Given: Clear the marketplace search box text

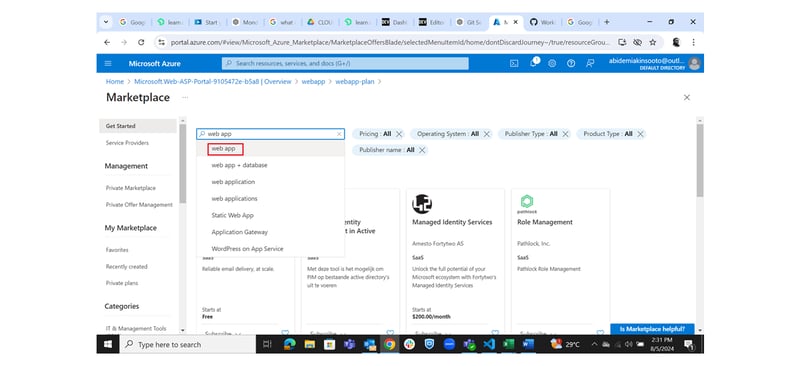Looking at the screenshot, I should (x=339, y=134).
